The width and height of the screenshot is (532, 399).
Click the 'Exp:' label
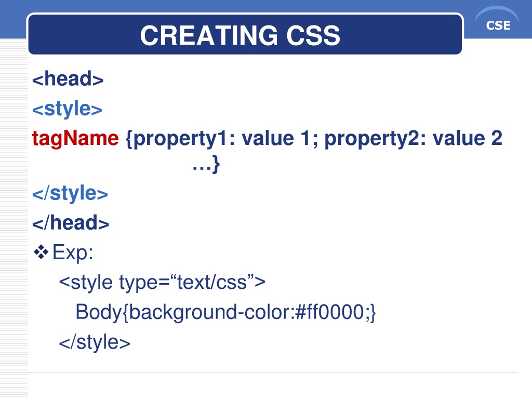pos(73,252)
